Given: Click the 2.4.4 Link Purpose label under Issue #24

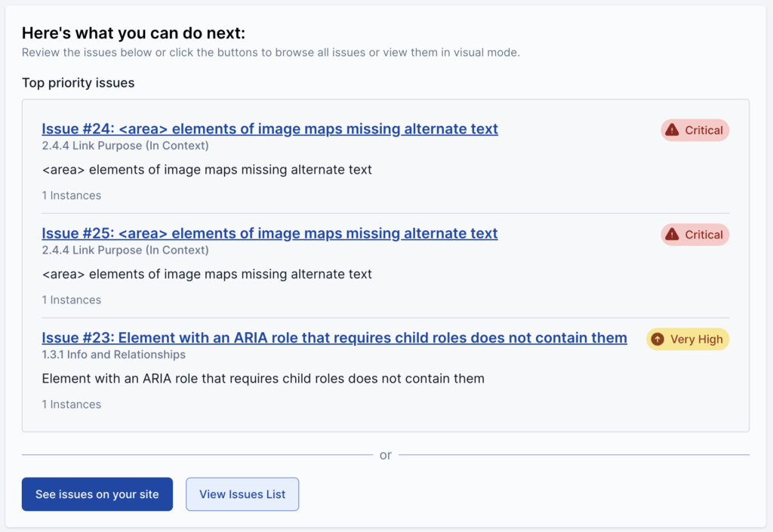Looking at the screenshot, I should pos(125,146).
